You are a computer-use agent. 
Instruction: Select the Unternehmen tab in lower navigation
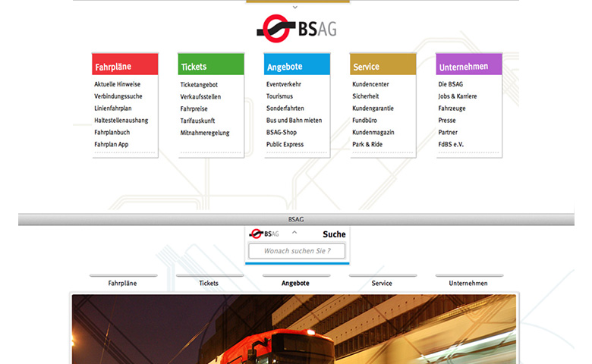(468, 283)
